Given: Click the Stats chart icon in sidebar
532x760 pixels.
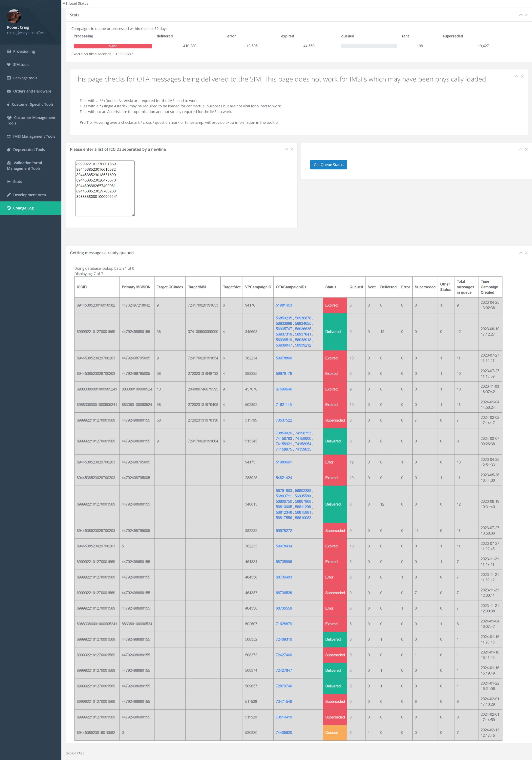Looking at the screenshot, I should (9, 182).
